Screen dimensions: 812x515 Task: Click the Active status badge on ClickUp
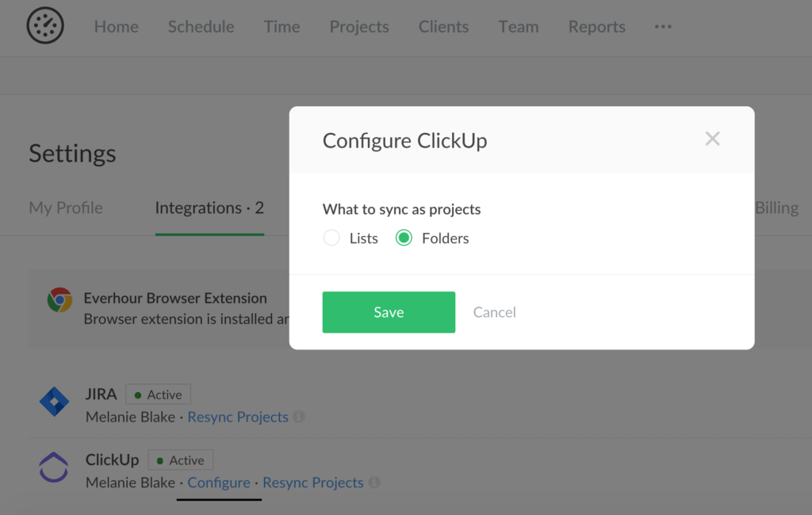pyautogui.click(x=180, y=460)
